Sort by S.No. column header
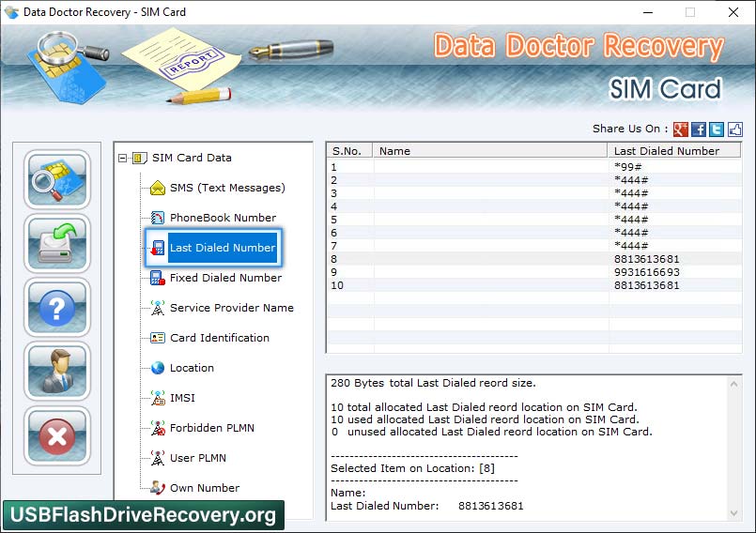This screenshot has height=533, width=756. 350,151
